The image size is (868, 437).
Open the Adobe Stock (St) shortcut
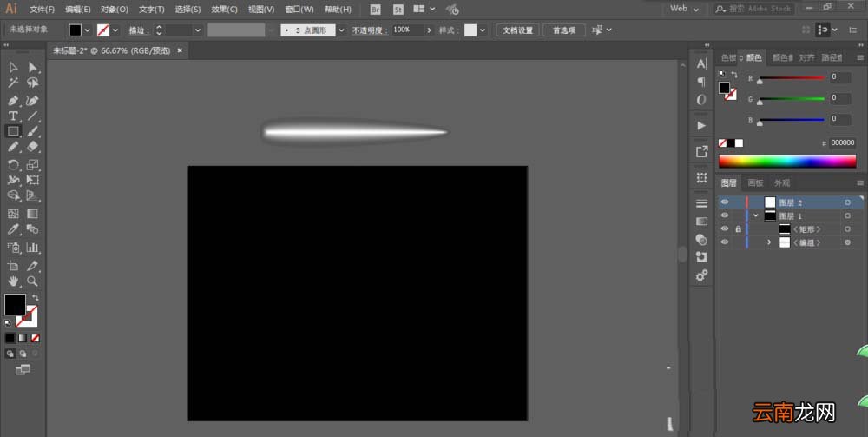coord(398,10)
